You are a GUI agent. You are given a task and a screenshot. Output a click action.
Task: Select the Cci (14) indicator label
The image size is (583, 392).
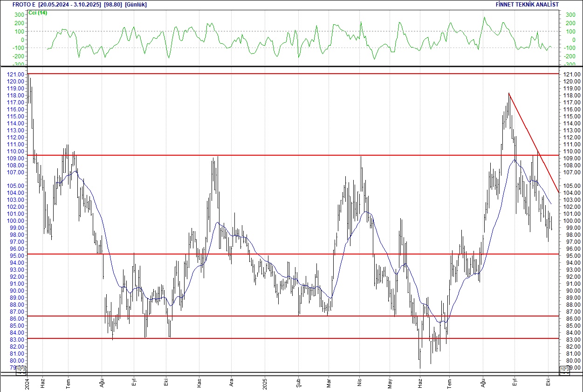point(37,13)
